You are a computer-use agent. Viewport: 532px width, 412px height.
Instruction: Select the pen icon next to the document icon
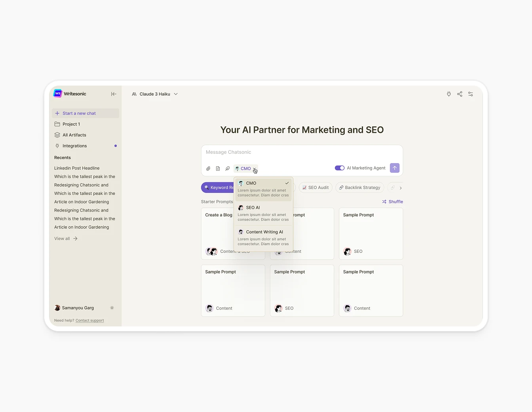click(x=227, y=168)
